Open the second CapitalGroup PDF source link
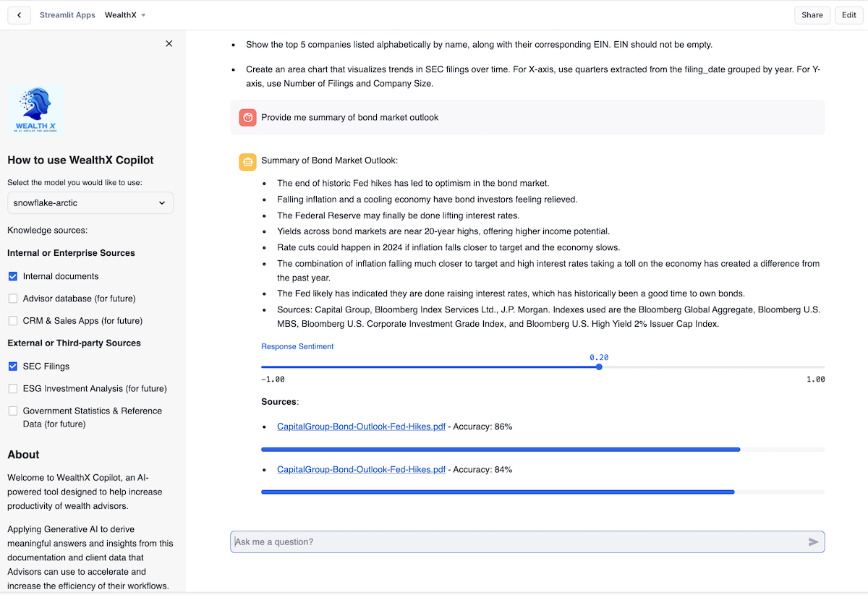The image size is (868, 595). (361, 470)
